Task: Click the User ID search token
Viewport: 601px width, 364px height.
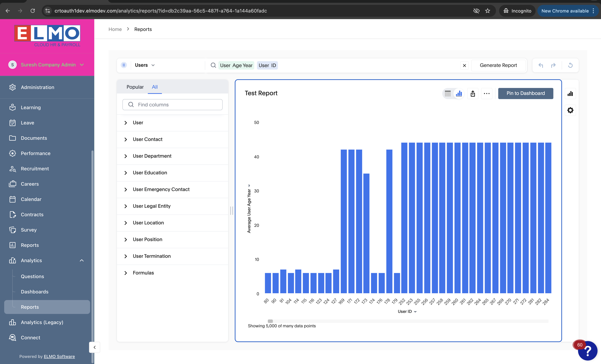Action: coord(267,65)
